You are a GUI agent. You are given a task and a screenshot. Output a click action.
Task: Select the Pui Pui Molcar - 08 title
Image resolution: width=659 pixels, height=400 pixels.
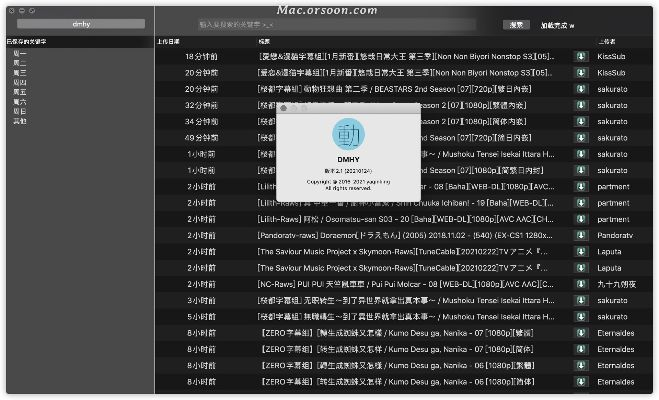click(x=406, y=284)
